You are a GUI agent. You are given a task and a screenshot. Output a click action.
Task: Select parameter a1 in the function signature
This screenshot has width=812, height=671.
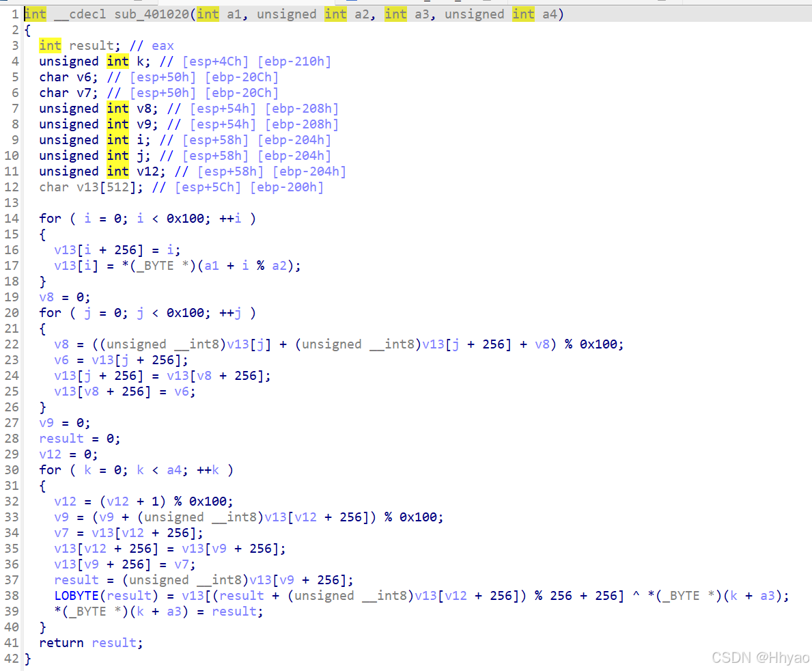234,14
